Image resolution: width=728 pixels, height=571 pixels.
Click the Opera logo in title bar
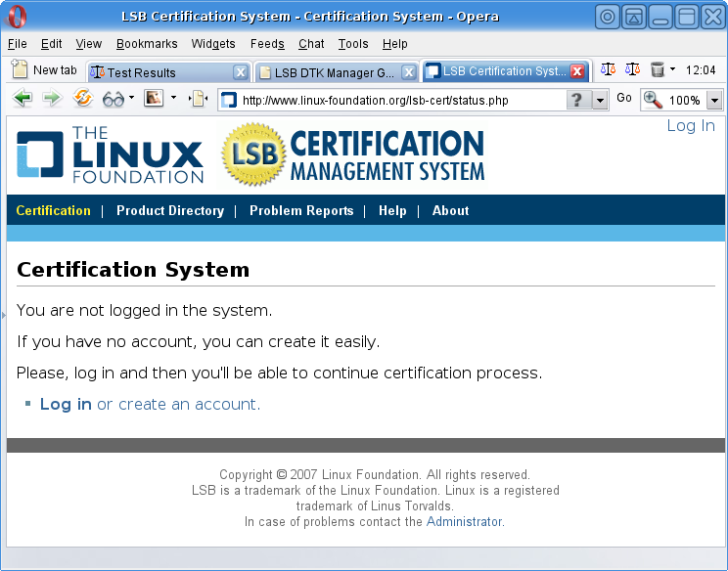click(x=17, y=17)
